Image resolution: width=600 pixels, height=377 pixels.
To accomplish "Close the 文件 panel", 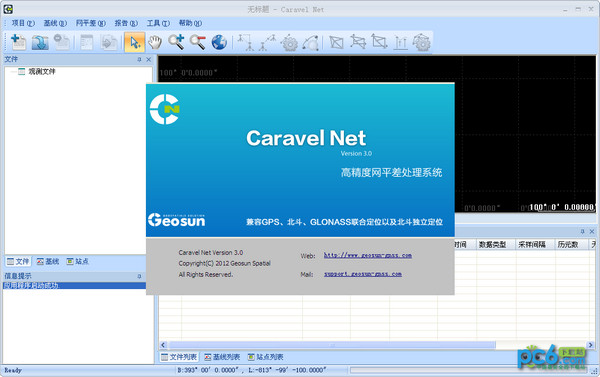I will [148, 59].
